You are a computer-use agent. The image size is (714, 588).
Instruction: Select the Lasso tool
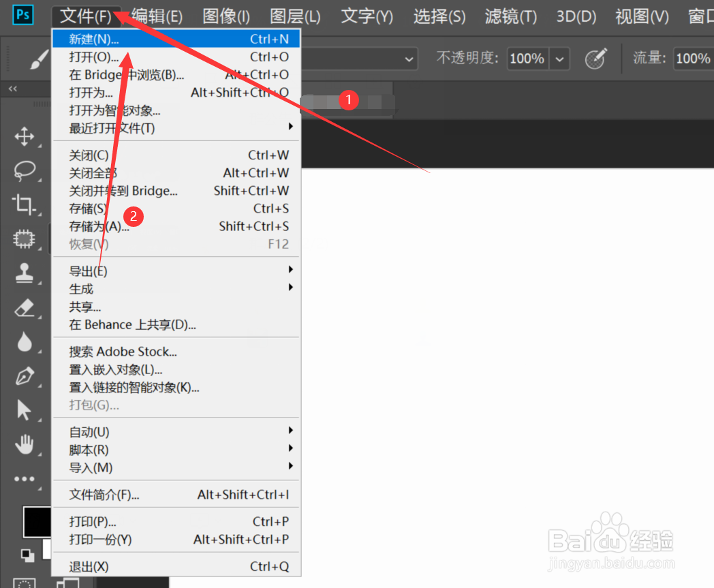[x=25, y=171]
